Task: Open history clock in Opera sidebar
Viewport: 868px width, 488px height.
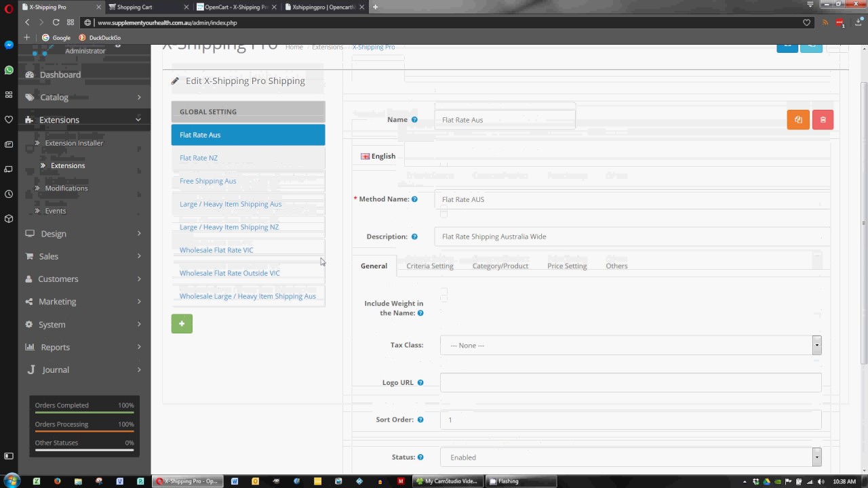Action: (9, 194)
